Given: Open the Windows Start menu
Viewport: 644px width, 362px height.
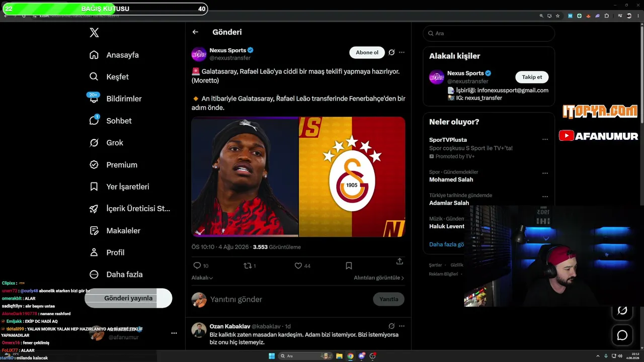Looking at the screenshot, I should 272,356.
